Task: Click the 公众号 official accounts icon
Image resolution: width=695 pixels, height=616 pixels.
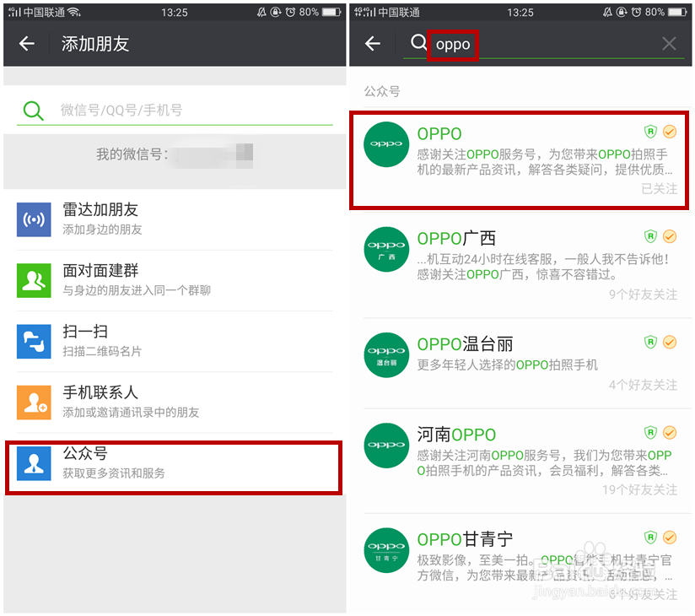Action: [34, 462]
